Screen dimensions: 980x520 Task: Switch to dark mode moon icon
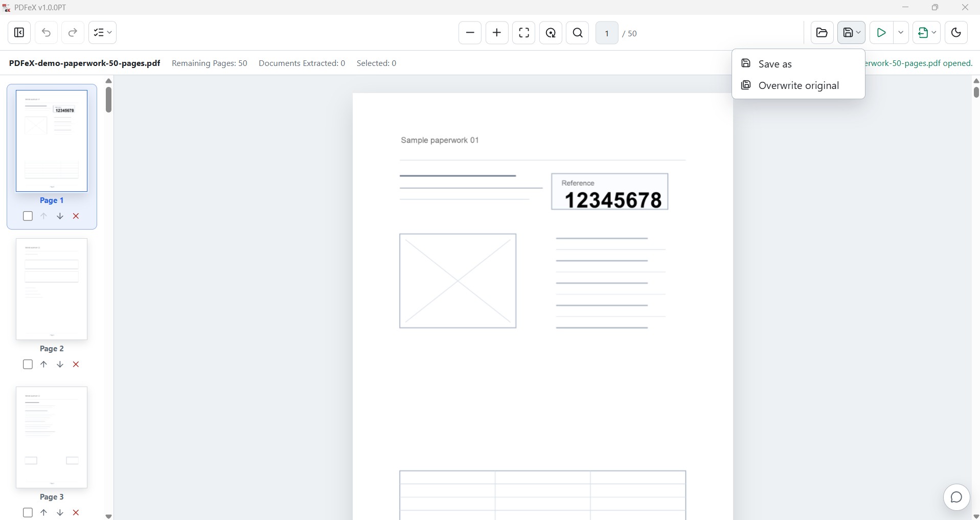click(956, 33)
